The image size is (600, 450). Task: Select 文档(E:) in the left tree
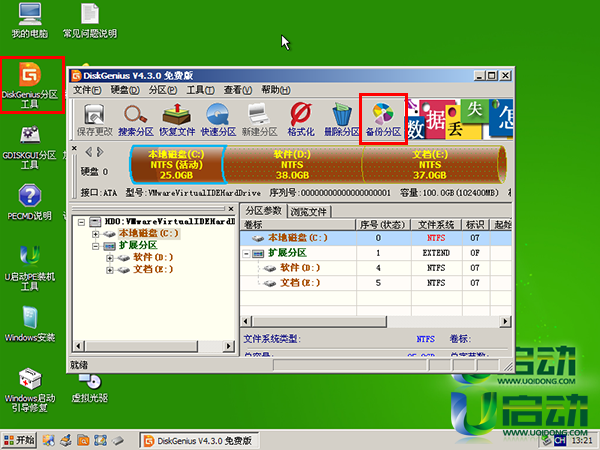pos(153,269)
